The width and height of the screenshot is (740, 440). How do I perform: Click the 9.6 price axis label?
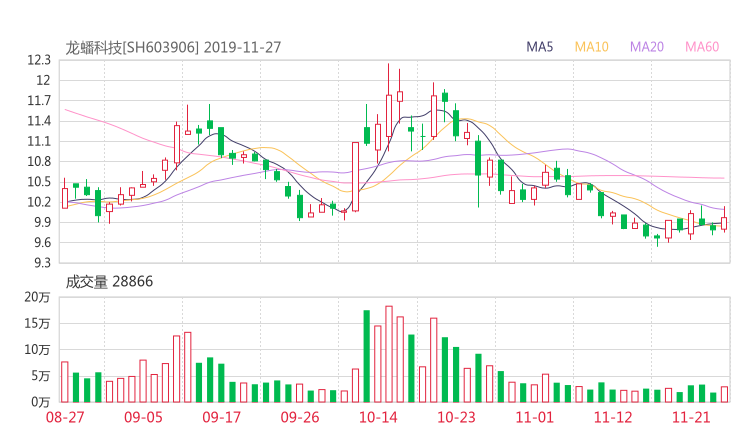[42, 243]
